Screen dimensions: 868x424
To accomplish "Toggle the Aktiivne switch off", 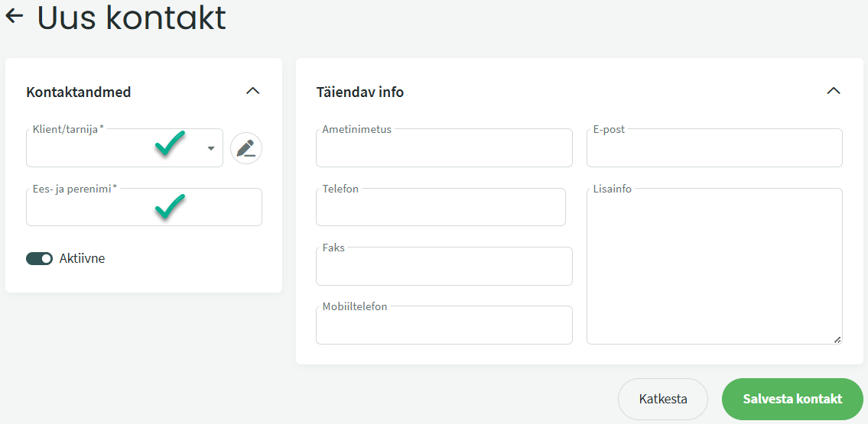I will tap(39, 258).
